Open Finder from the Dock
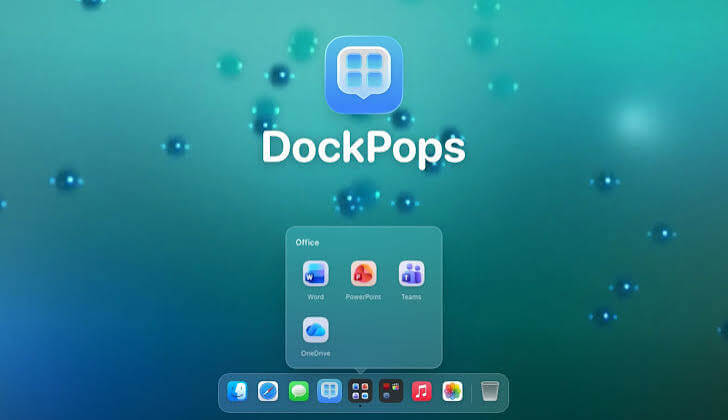728x420 pixels. tap(237, 391)
